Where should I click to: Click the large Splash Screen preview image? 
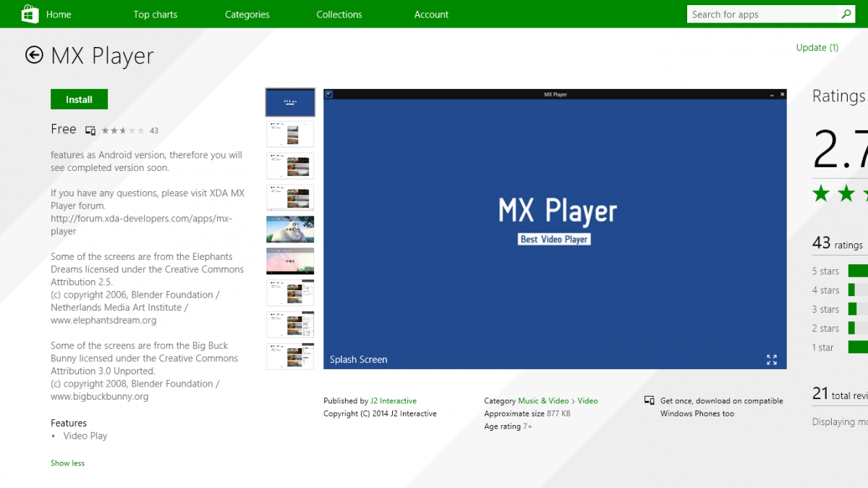555,229
